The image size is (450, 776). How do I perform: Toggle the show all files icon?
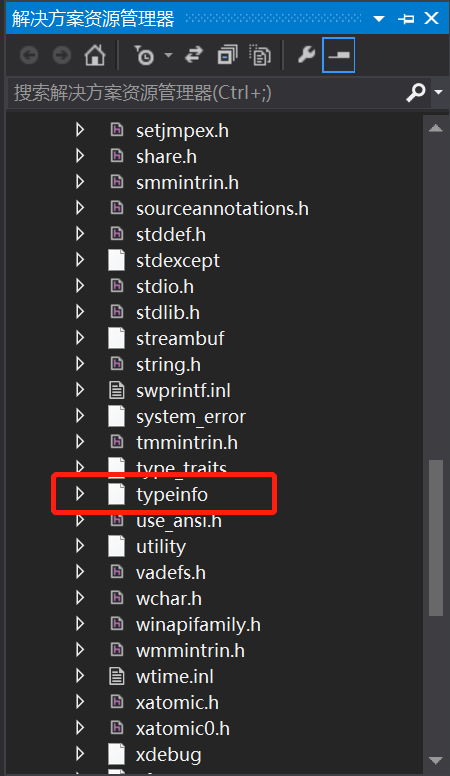[x=260, y=55]
